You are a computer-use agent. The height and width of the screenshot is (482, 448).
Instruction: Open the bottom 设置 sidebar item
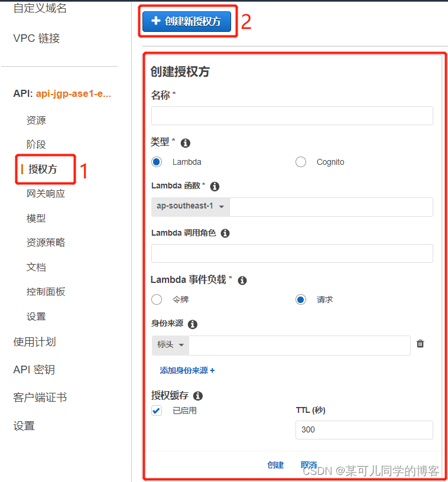[x=24, y=426]
